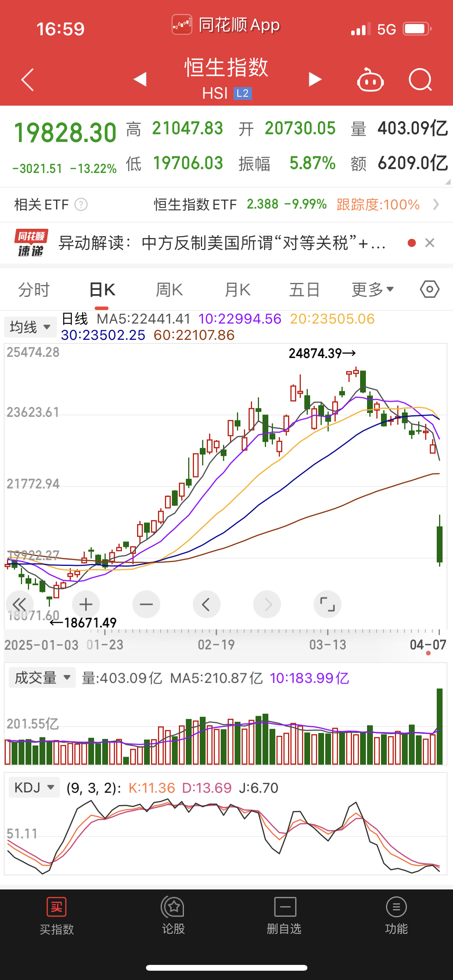The height and width of the screenshot is (980, 453).
Task: Open the AI robot assistant icon
Action: pos(370,81)
